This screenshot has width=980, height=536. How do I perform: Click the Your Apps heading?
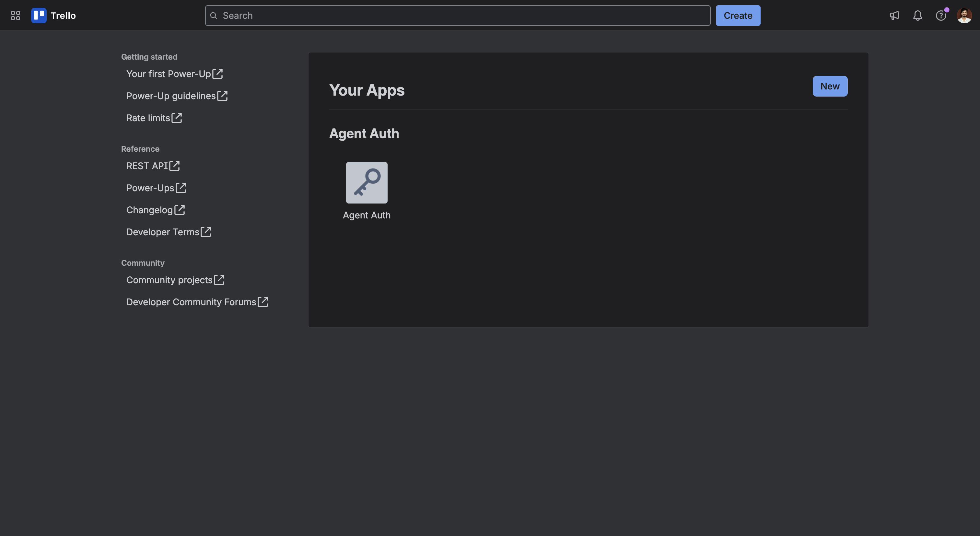[367, 90]
